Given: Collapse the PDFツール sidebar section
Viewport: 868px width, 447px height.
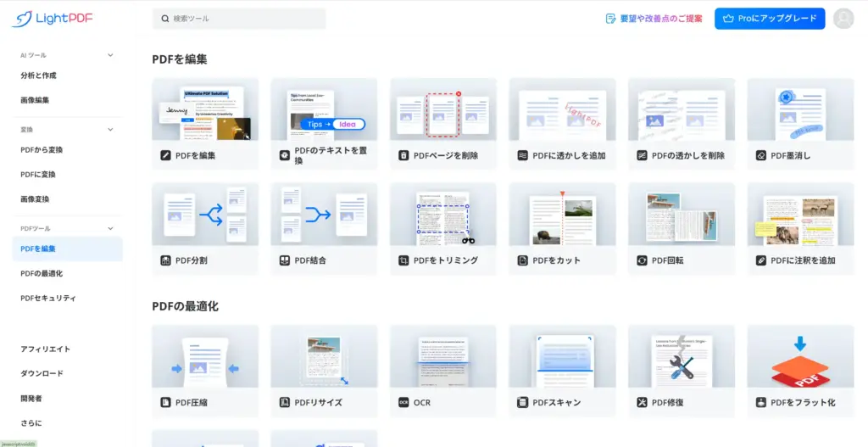Looking at the screenshot, I should point(110,228).
